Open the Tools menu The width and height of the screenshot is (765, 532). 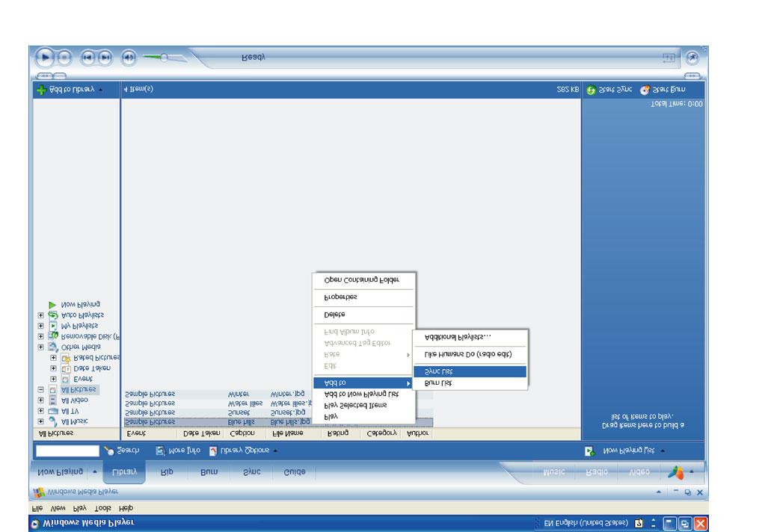coord(102,508)
